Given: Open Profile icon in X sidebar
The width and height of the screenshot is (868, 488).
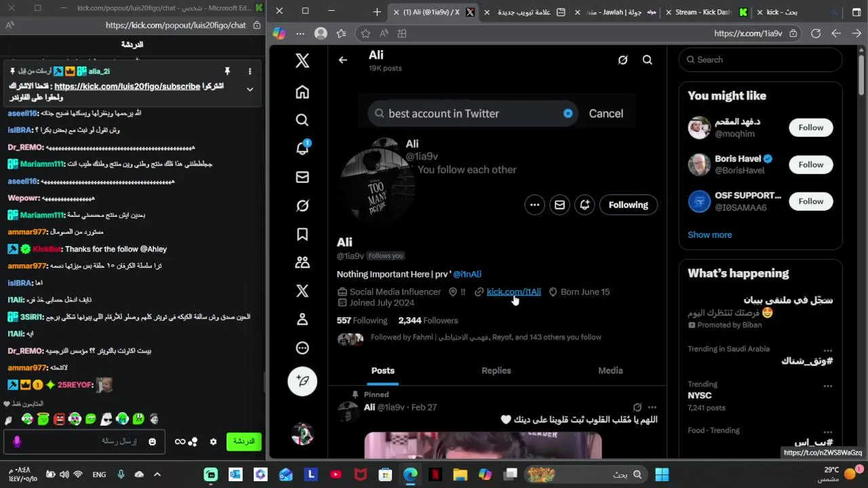Looking at the screenshot, I should coord(302,319).
